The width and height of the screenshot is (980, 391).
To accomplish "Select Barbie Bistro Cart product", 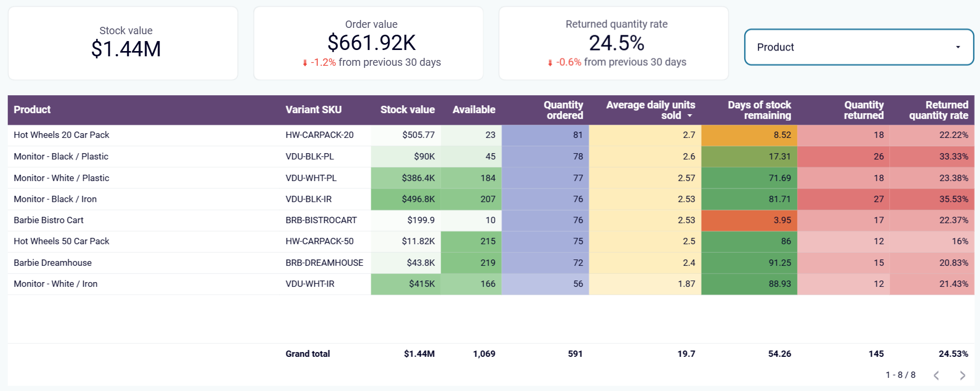I will pyautogui.click(x=48, y=220).
